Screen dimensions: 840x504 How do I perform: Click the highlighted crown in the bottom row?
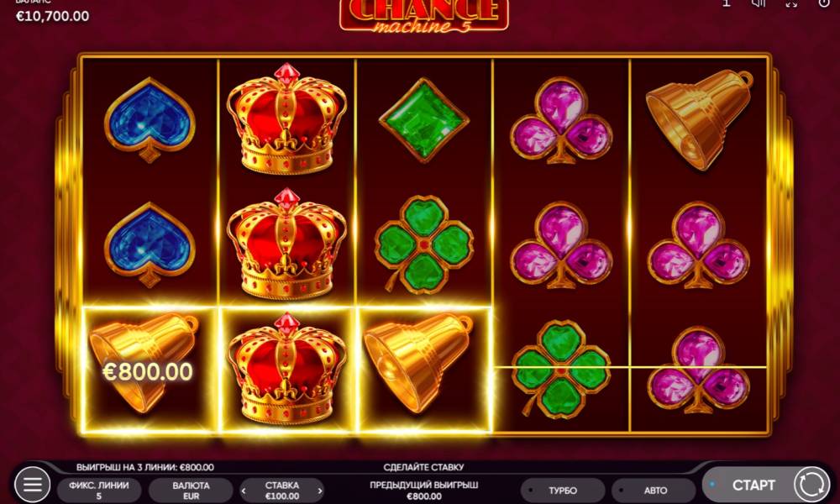286,369
